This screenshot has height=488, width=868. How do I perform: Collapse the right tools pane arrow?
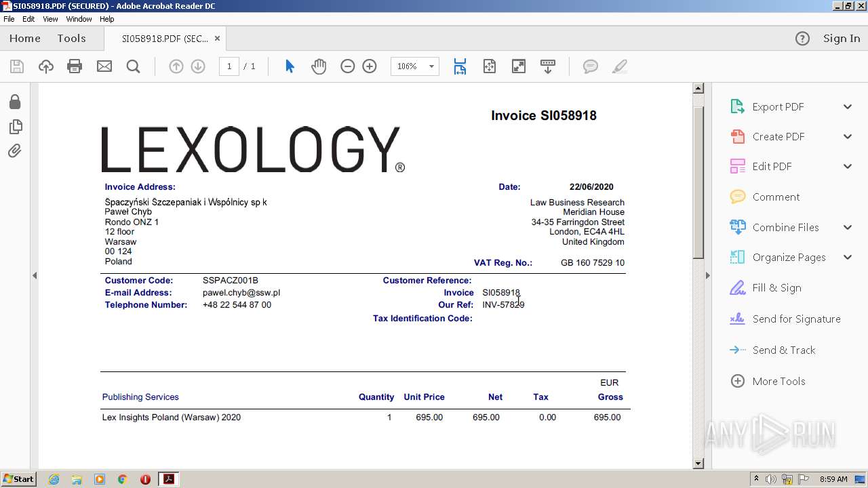(707, 275)
